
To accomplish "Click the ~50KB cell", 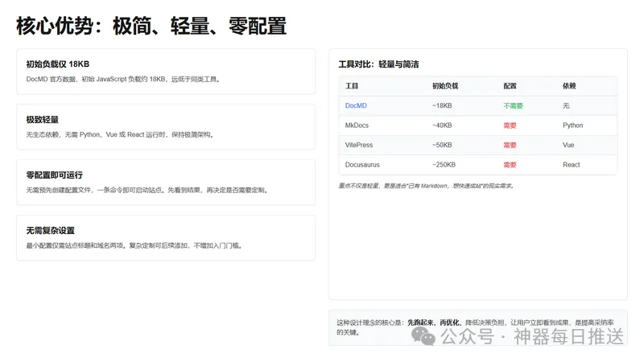I will point(442,145).
